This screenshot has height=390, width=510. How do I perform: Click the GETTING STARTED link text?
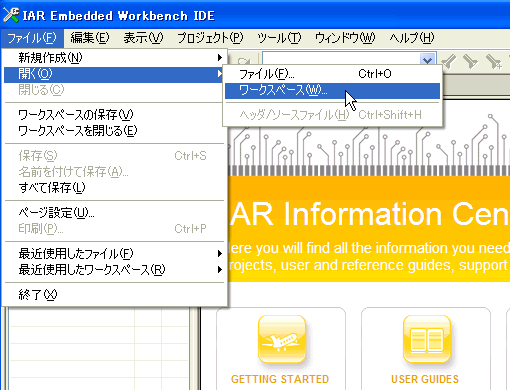(x=280, y=379)
